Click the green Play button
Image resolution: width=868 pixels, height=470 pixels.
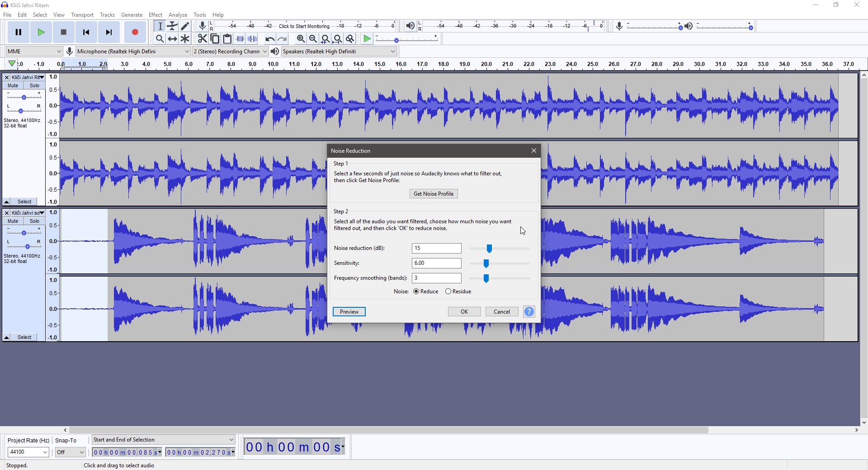[x=41, y=32]
